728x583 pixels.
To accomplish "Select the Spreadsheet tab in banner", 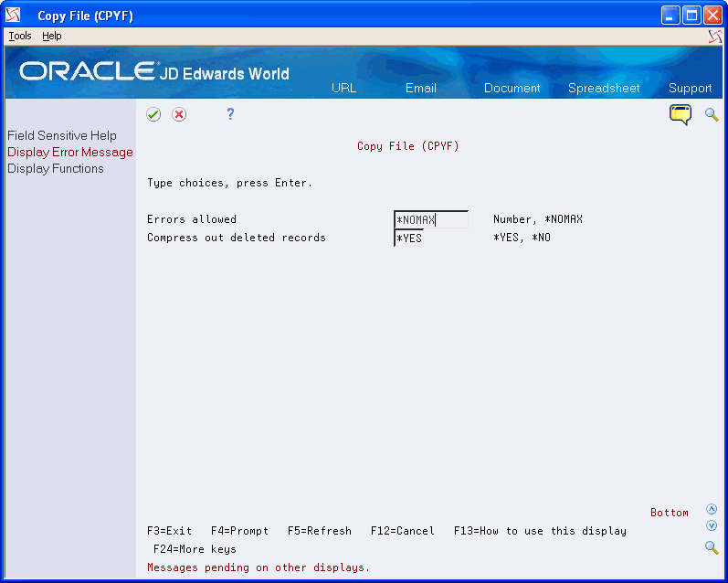I will (x=604, y=88).
